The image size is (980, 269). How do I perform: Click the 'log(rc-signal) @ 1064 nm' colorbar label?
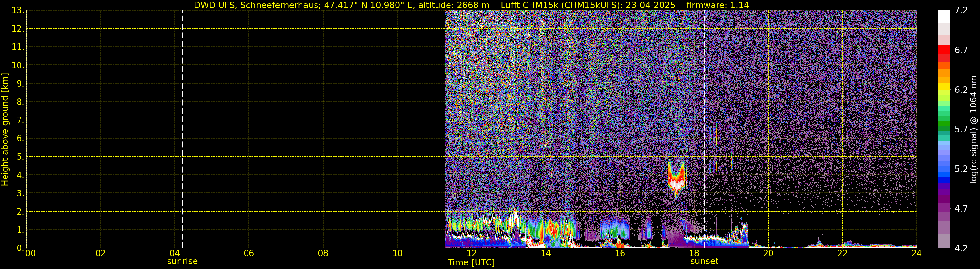point(973,130)
